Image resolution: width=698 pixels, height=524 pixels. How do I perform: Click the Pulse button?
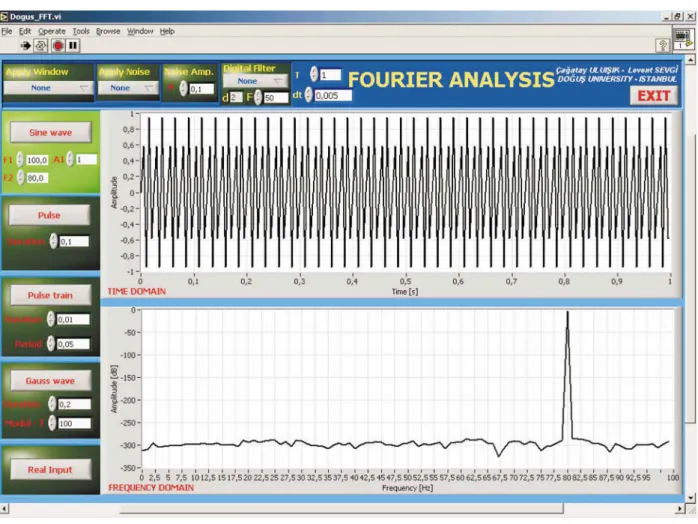49,215
